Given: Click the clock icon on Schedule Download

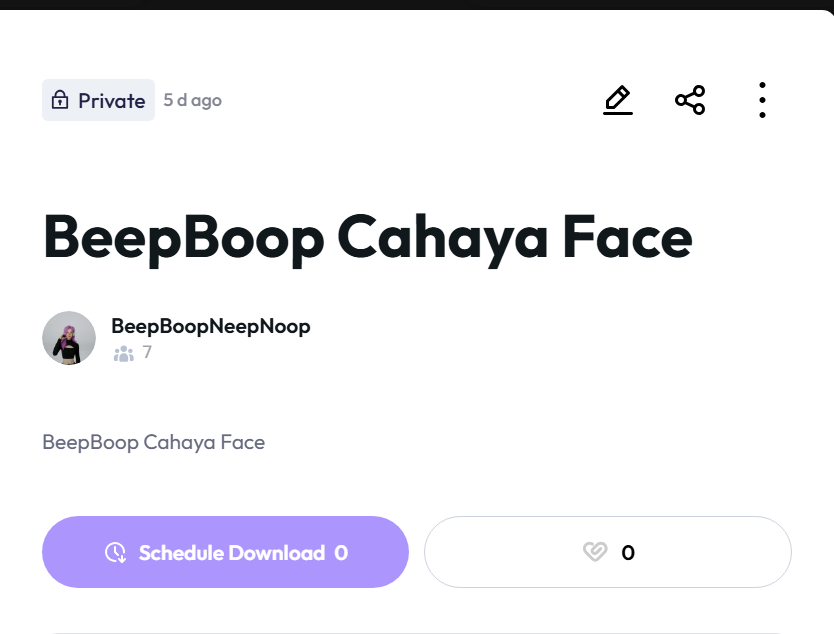Looking at the screenshot, I should point(116,552).
